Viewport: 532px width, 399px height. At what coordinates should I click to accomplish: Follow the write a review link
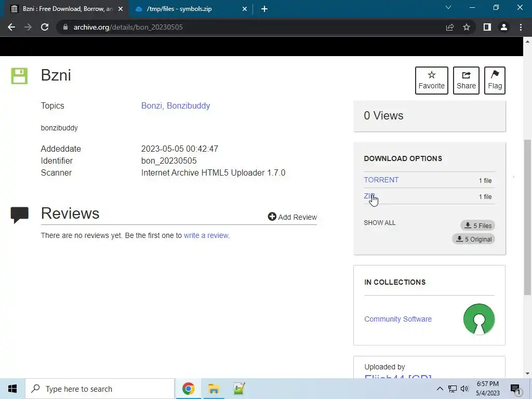click(206, 235)
